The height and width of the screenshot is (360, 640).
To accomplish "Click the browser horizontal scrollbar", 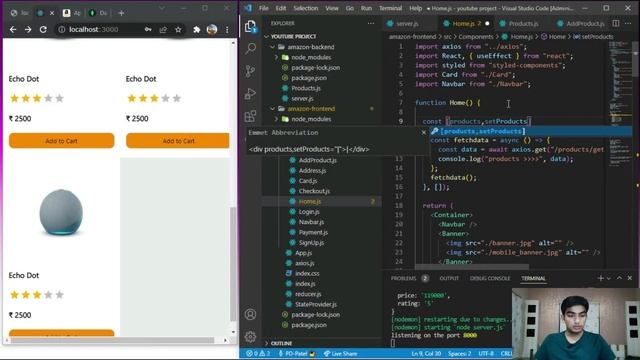I will tap(112, 340).
